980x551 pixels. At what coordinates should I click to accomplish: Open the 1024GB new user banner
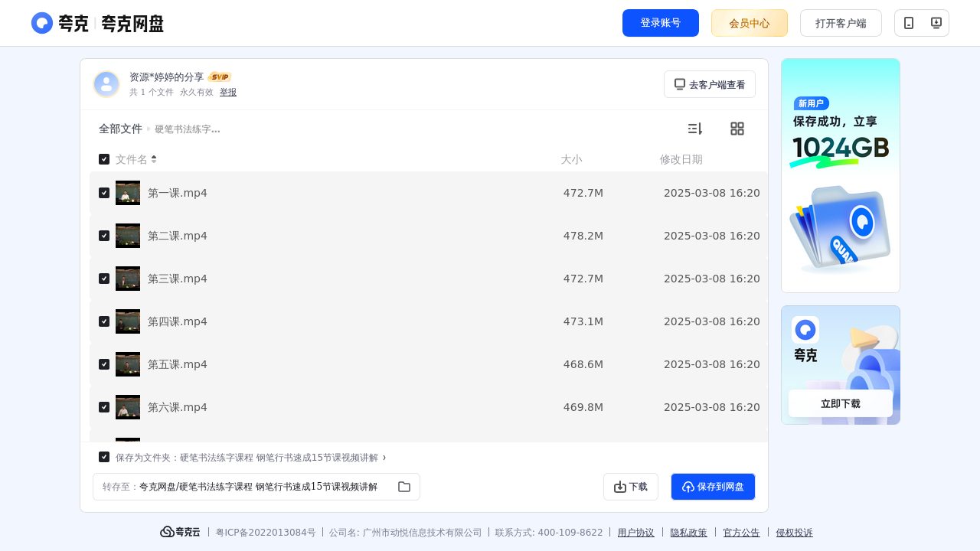841,175
